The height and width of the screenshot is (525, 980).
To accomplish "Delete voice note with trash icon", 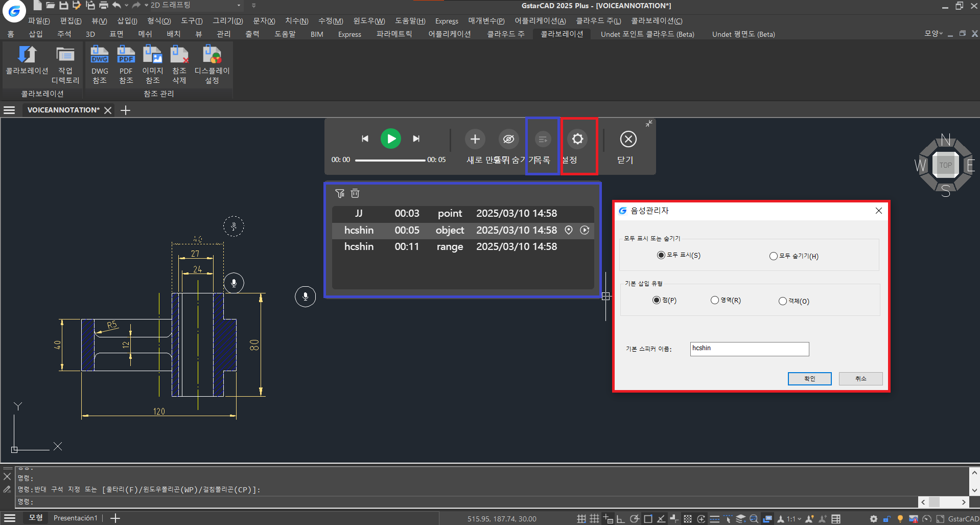I will 355,193.
